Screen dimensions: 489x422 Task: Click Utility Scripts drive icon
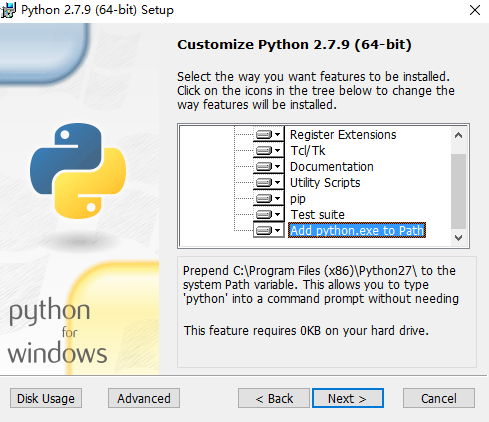coord(268,182)
